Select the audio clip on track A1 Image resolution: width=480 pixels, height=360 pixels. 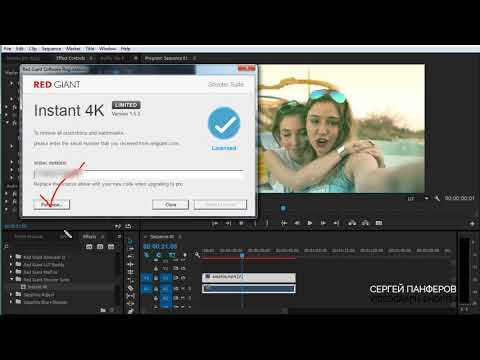[x=249, y=289]
